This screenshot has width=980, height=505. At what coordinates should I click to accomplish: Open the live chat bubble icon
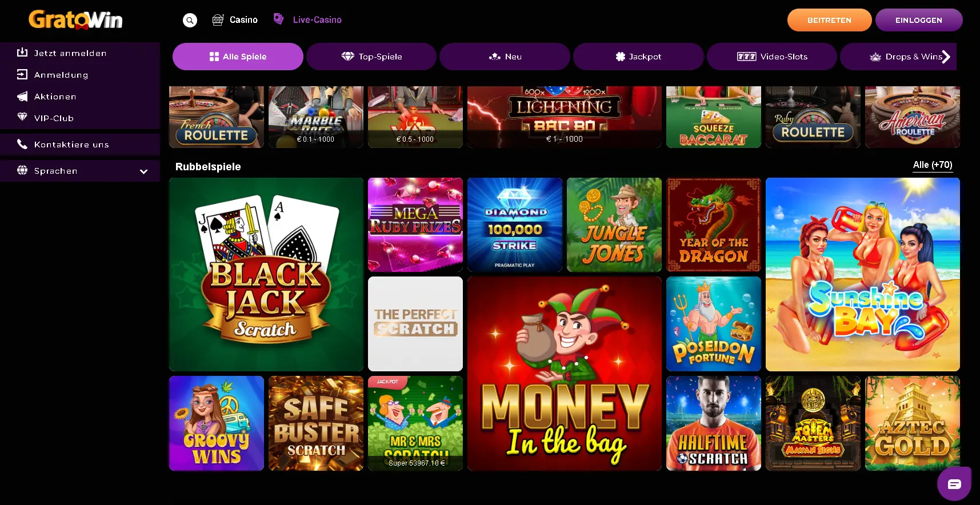[x=954, y=484]
